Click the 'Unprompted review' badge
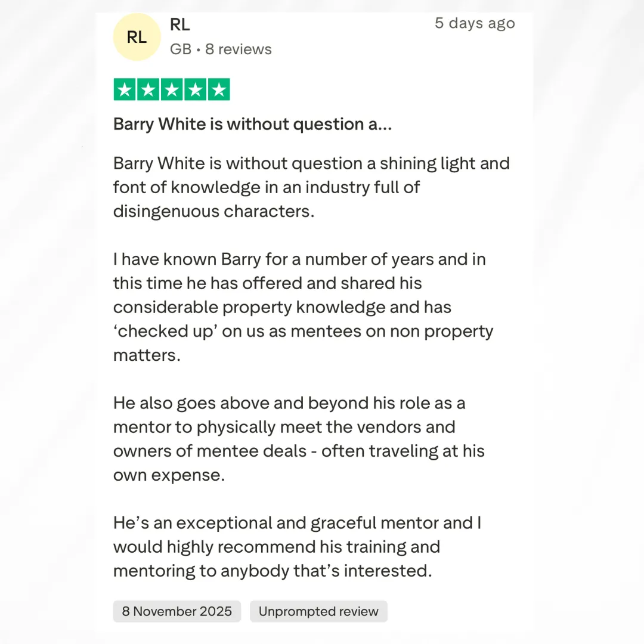 pos(318,611)
